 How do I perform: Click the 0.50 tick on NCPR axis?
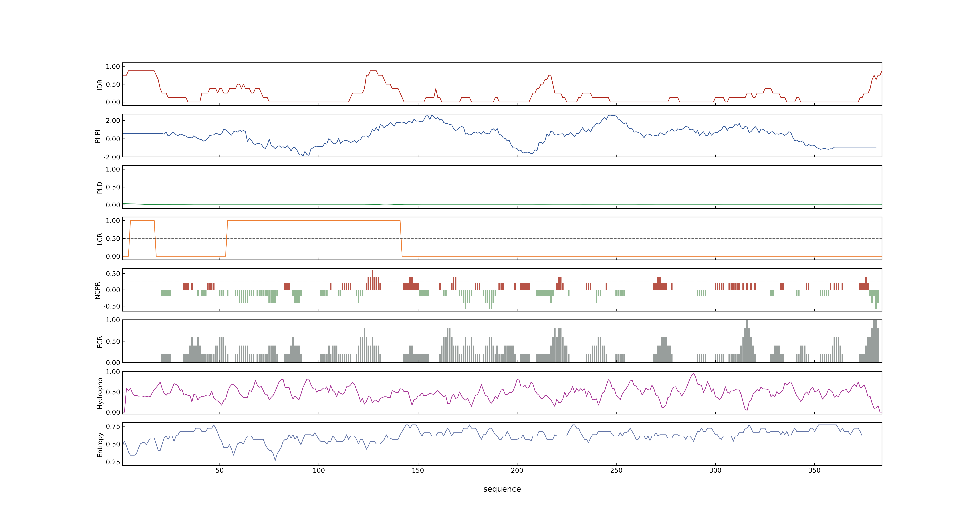coord(113,274)
